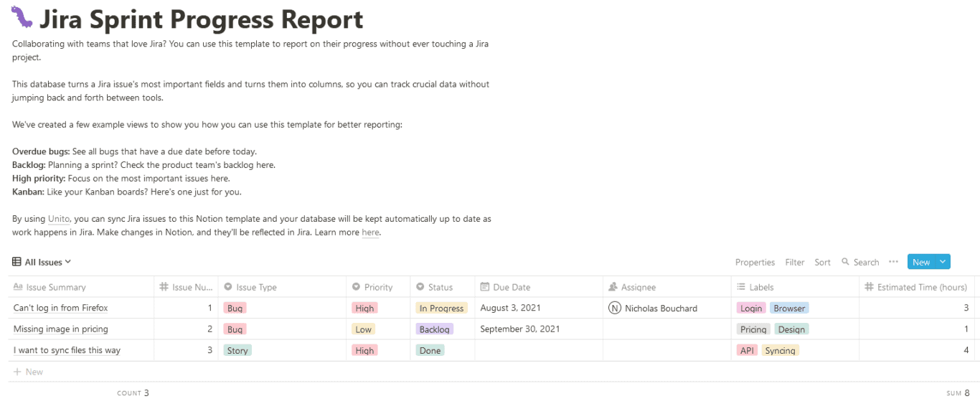Click the number icon on Estimated Time column
The image size is (980, 414).
(869, 287)
